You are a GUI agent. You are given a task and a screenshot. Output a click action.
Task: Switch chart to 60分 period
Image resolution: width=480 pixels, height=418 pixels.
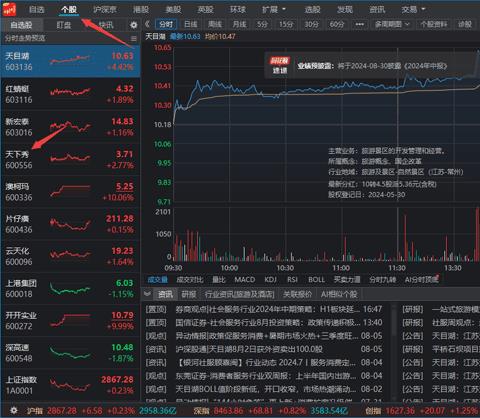pos(337,24)
